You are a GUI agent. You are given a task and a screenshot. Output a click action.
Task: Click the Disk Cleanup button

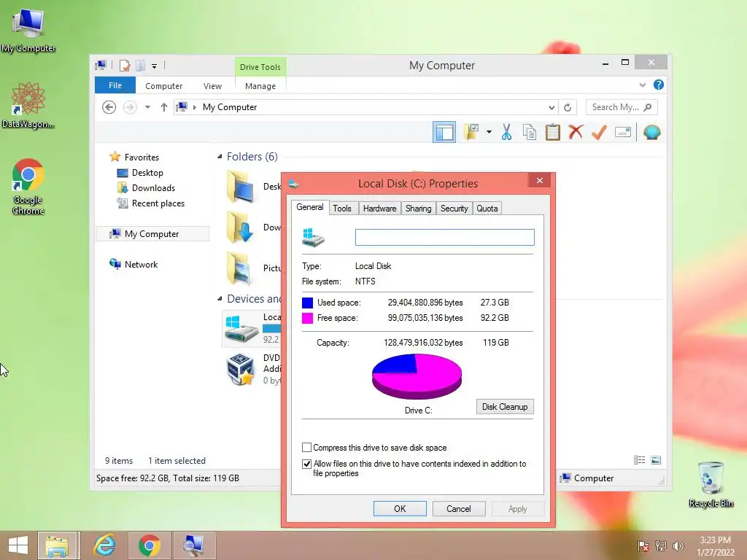[505, 407]
